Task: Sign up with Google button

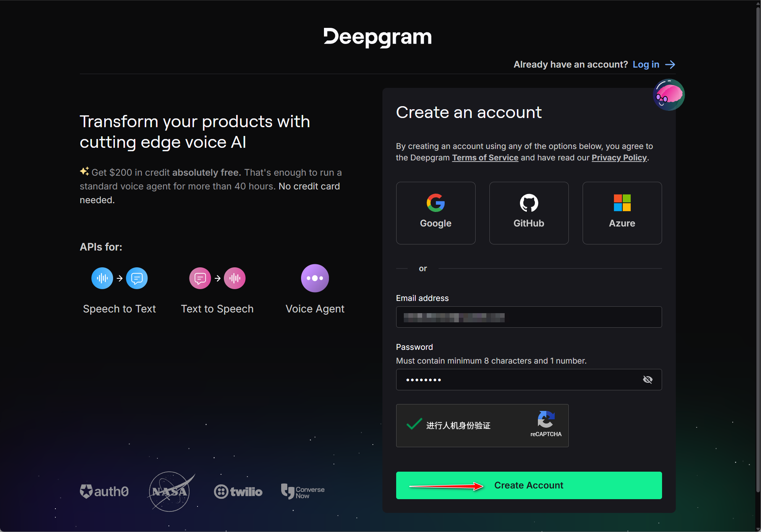Action: tap(436, 213)
